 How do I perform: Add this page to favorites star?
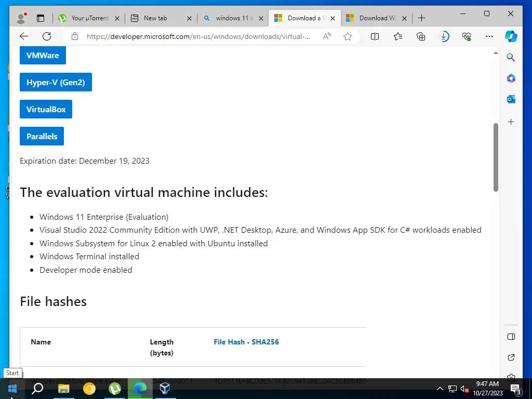point(348,36)
